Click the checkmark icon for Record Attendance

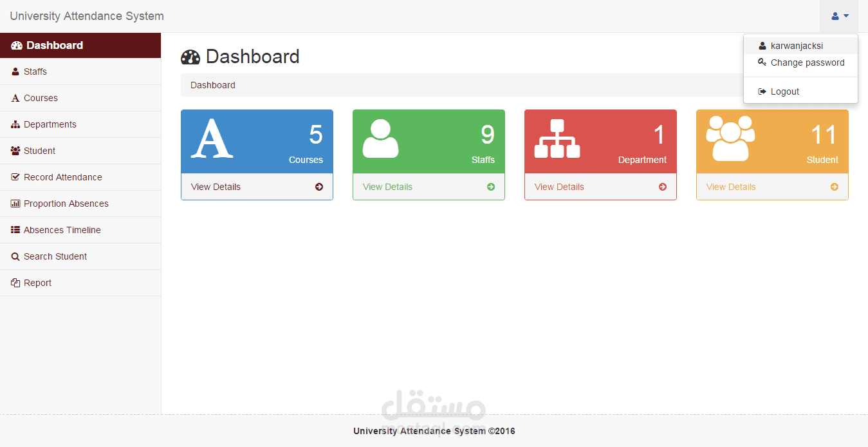(15, 176)
